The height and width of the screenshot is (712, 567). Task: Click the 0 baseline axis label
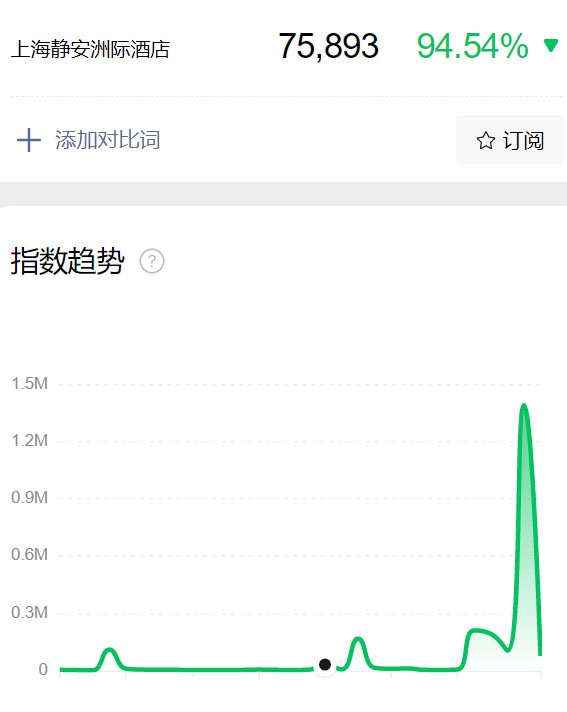43,669
